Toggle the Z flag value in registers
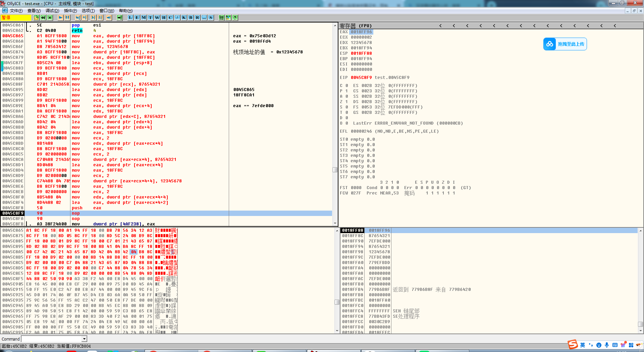644x352 pixels. [347, 102]
